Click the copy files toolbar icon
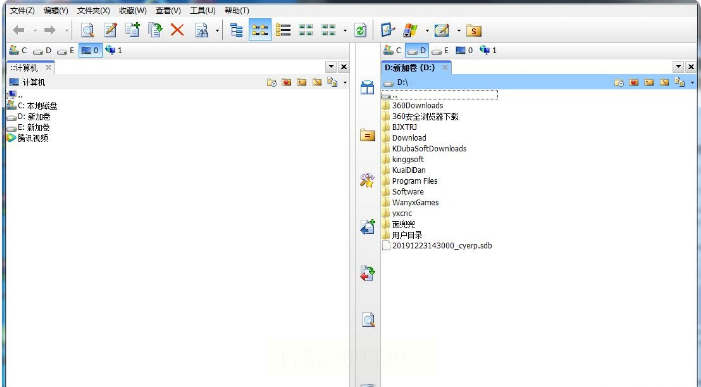The height and width of the screenshot is (387, 701). [x=132, y=30]
